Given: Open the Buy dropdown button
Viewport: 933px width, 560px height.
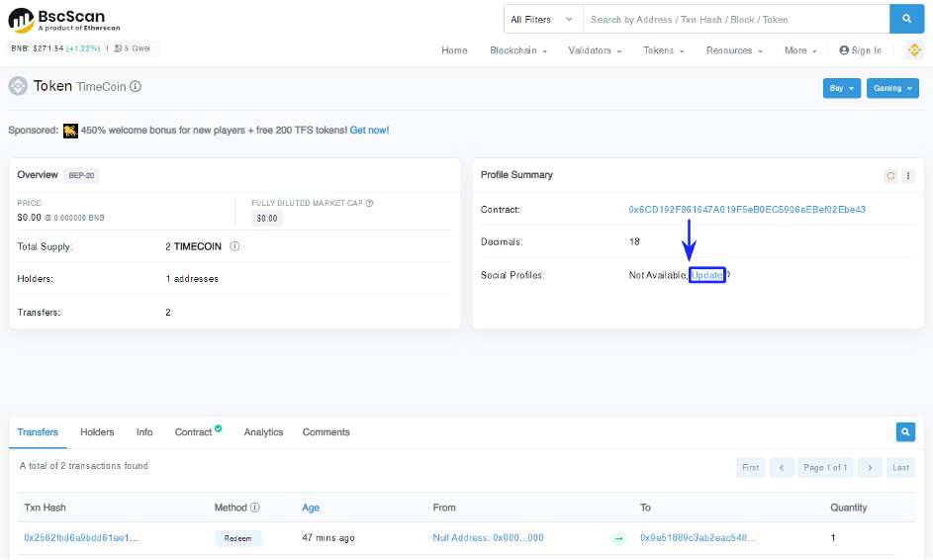Looking at the screenshot, I should 841,88.
